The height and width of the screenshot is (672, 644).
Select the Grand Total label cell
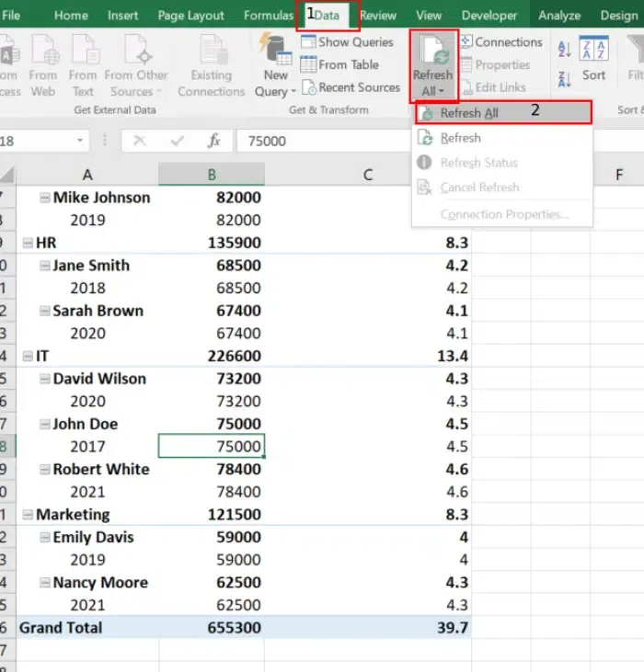(87, 628)
